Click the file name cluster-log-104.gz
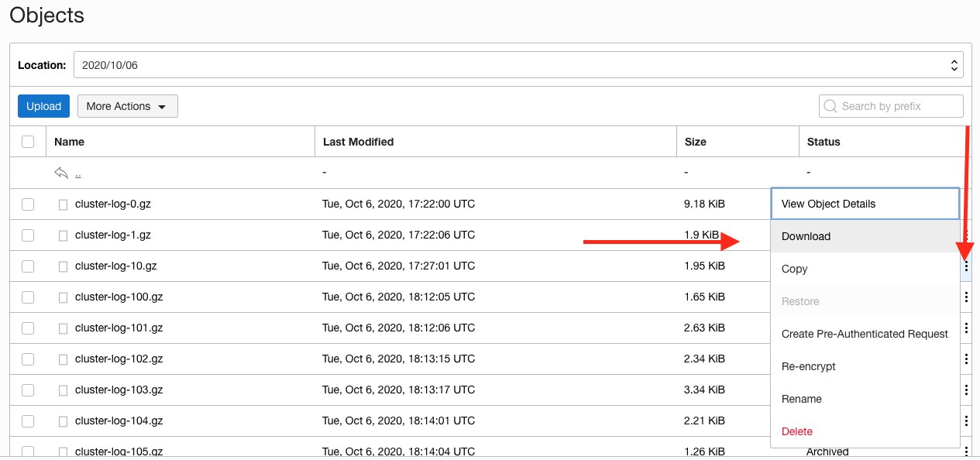 [119, 421]
